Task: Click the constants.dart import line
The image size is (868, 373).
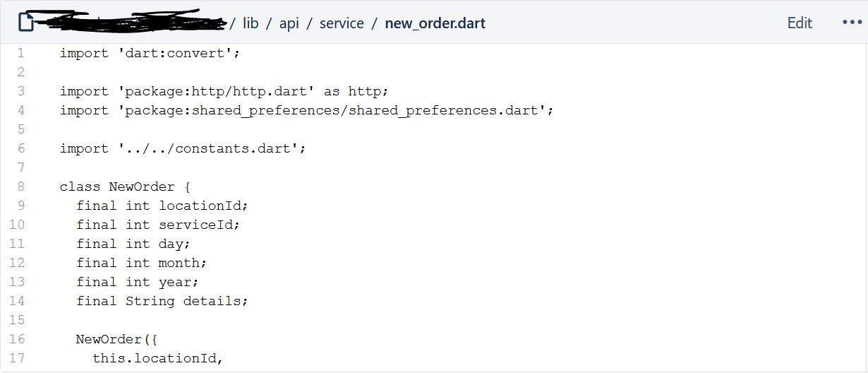Action: pos(183,148)
